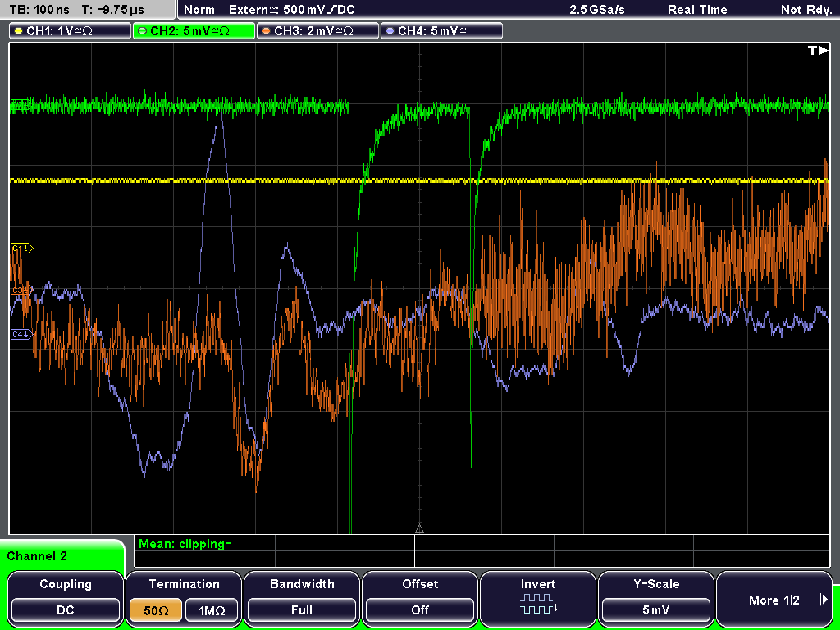840x630 pixels.
Task: Select the CH4: 5mV channel tab
Action: pyautogui.click(x=441, y=31)
